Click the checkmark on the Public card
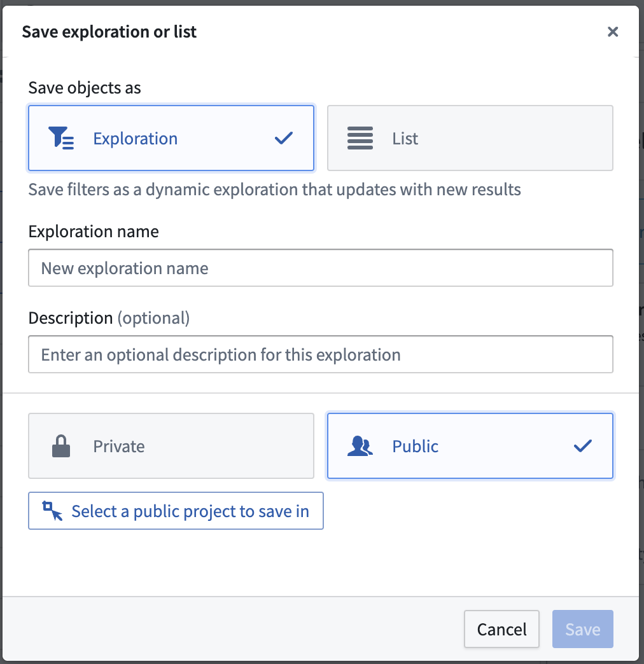Screen dimensions: 644x664 tap(582, 446)
